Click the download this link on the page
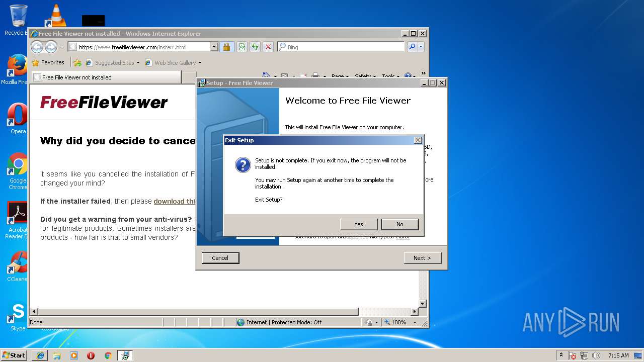This screenshot has width=644, height=362. [x=174, y=201]
